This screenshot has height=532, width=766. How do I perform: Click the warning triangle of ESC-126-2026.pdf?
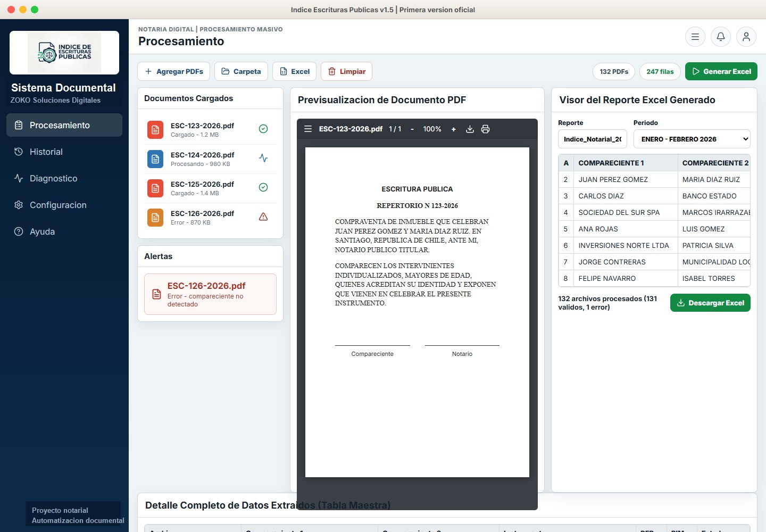pyautogui.click(x=263, y=217)
